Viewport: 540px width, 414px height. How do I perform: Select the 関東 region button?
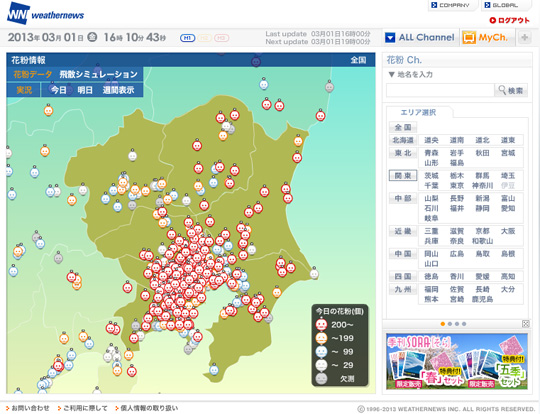point(403,175)
